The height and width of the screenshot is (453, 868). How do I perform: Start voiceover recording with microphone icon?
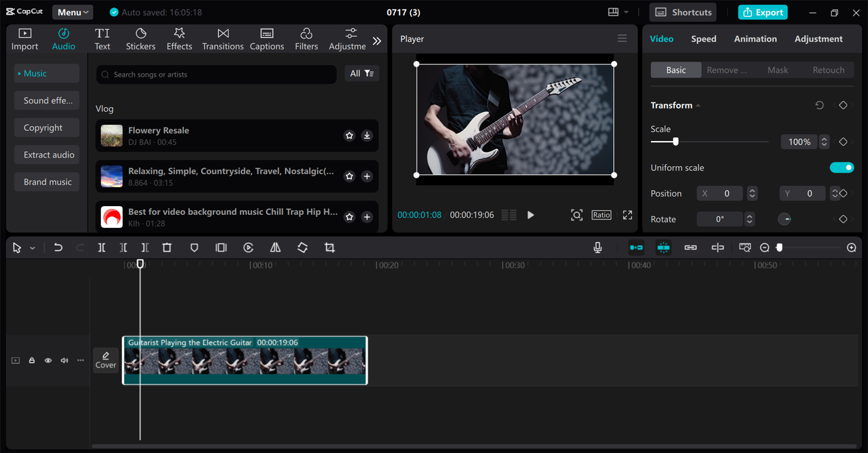tap(597, 248)
